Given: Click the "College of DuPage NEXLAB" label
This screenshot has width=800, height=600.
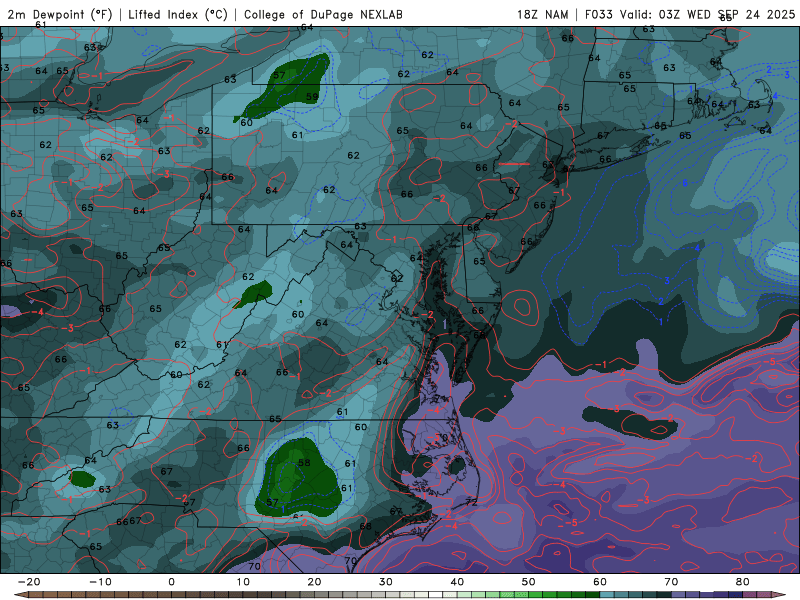Looking at the screenshot, I should (323, 14).
